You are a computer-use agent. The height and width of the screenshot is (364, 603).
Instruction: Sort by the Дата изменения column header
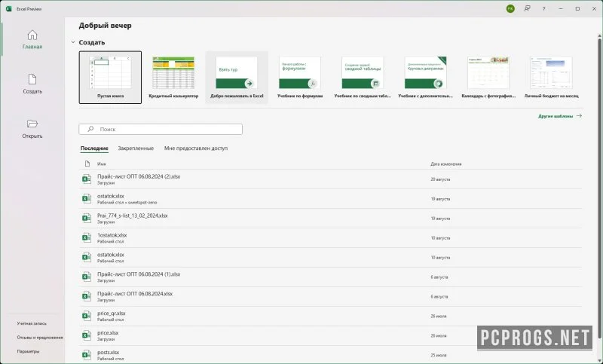coord(445,164)
